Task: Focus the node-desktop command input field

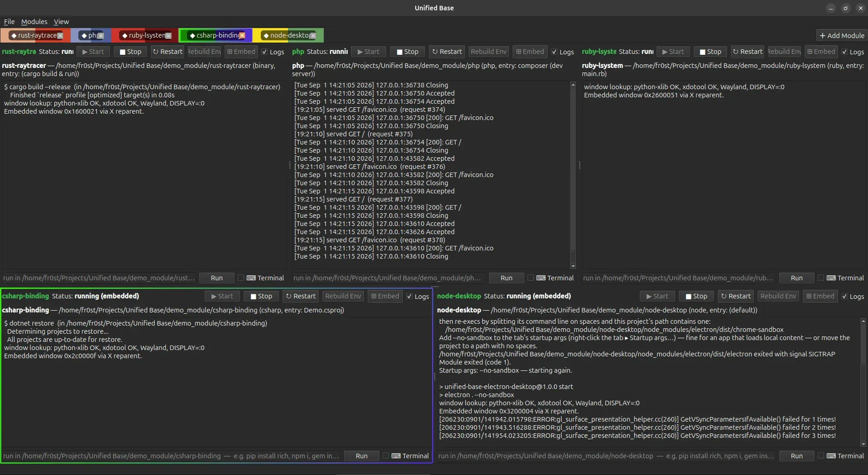Action: point(607,456)
